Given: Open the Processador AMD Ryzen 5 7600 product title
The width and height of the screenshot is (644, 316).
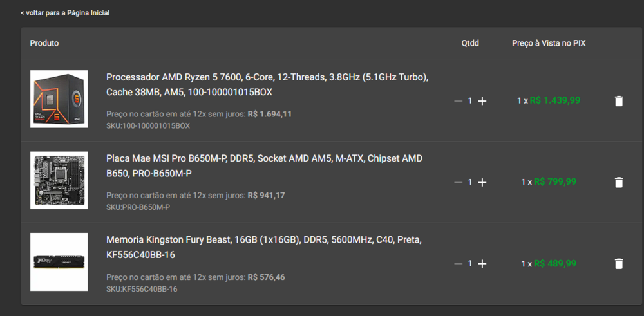Looking at the screenshot, I should click(267, 85).
